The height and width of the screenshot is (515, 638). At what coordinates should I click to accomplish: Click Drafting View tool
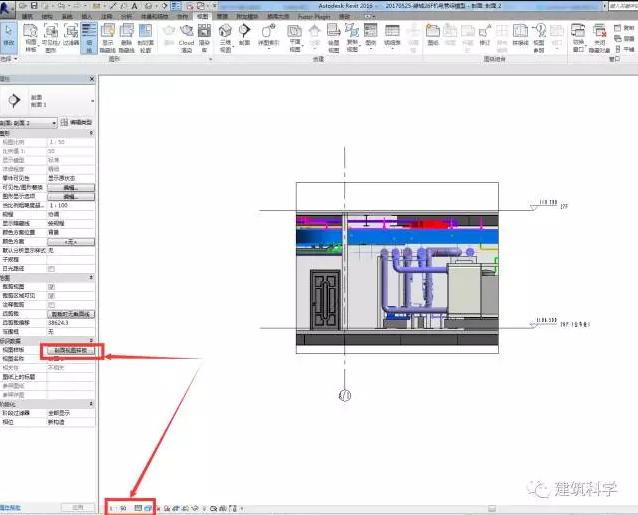click(x=333, y=37)
